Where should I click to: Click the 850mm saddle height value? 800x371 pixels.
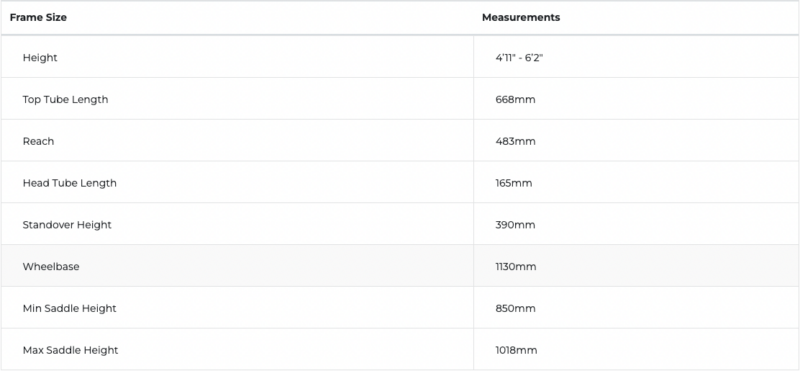coord(515,308)
